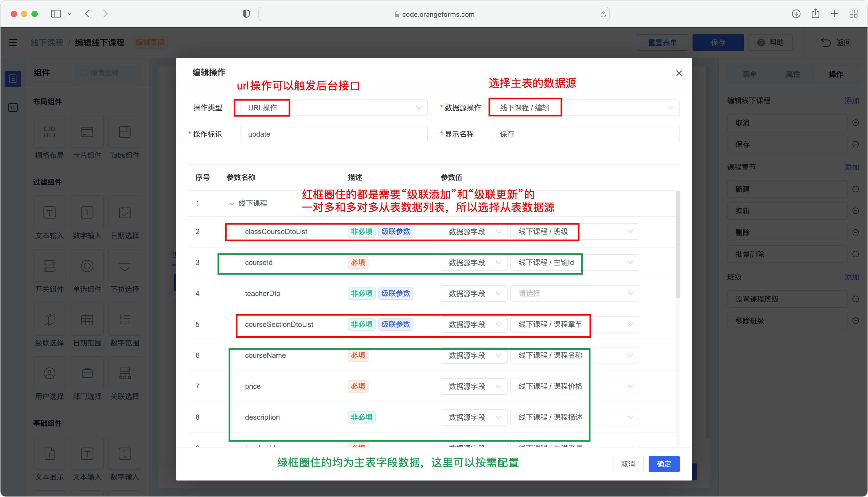Viewport: 868px width, 497px height.
Task: Click 添加 next to 编辑线下课程
Action: 851,101
